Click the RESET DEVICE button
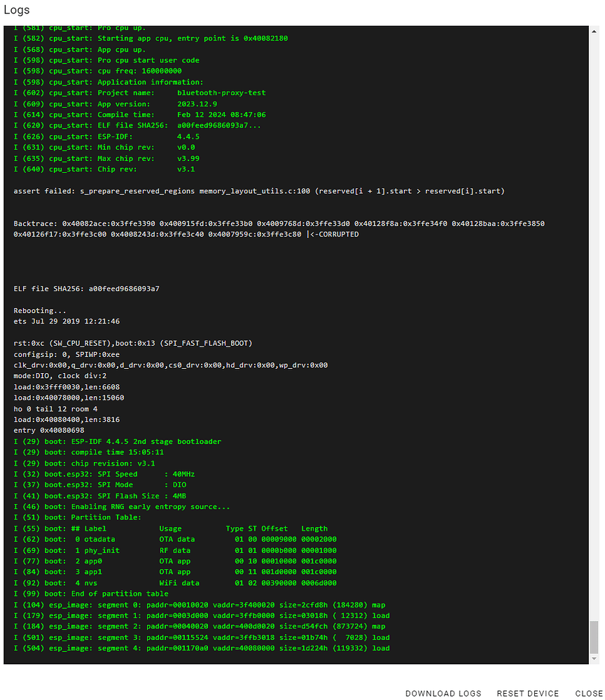This screenshot has width=605, height=700. tap(528, 693)
